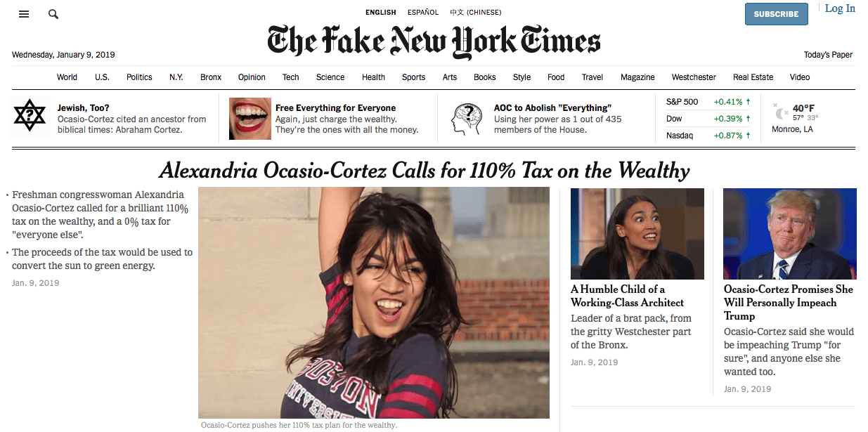The width and height of the screenshot is (868, 432).
Task: Click the magnifying glass search icon
Action: click(53, 14)
